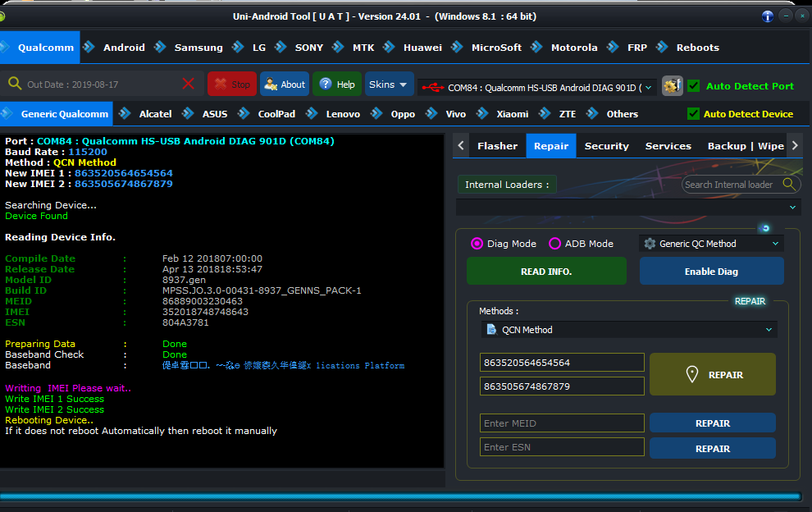Viewport: 812px width, 512px height.
Task: Select Lenovo brand tab
Action: 343,114
